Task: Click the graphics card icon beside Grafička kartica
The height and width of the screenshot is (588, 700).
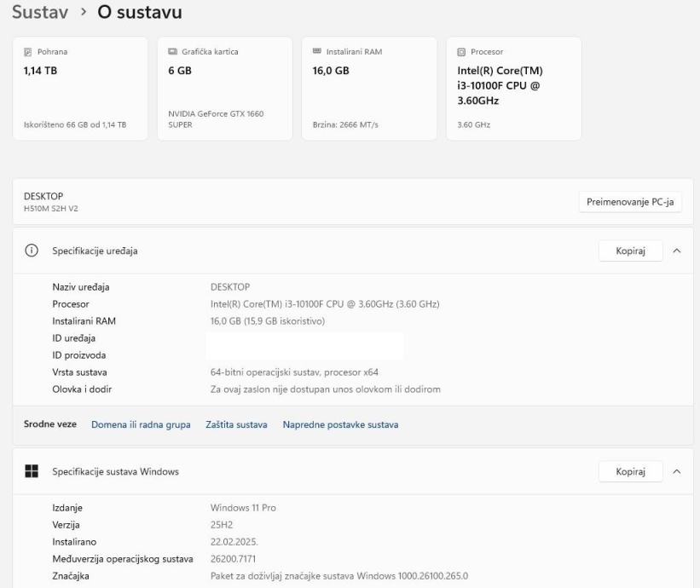Action: [174, 52]
